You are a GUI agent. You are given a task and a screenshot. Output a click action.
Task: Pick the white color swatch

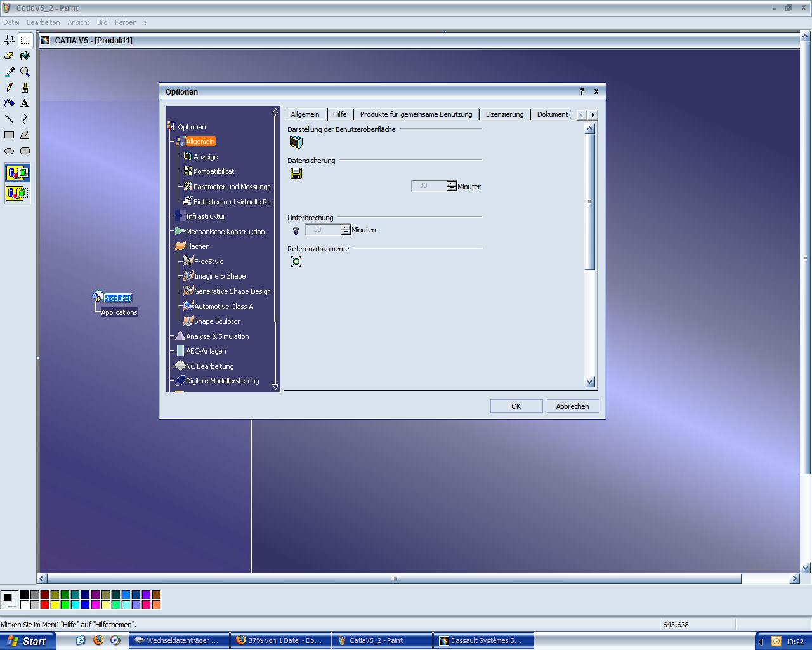pos(24,605)
